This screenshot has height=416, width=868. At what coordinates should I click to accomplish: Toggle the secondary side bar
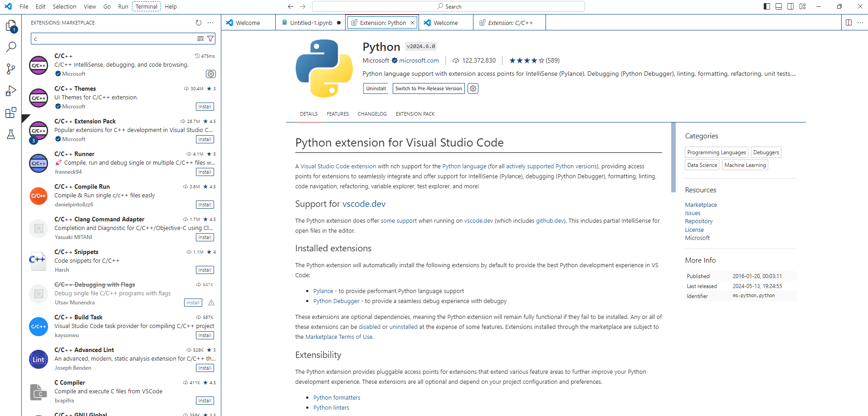click(x=790, y=6)
